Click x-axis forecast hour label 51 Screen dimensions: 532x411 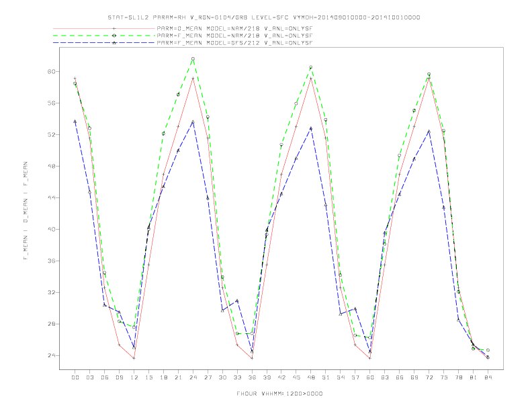click(326, 377)
